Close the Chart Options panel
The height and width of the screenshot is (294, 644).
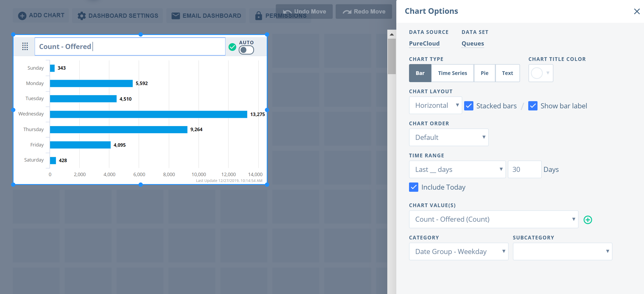coord(637,11)
